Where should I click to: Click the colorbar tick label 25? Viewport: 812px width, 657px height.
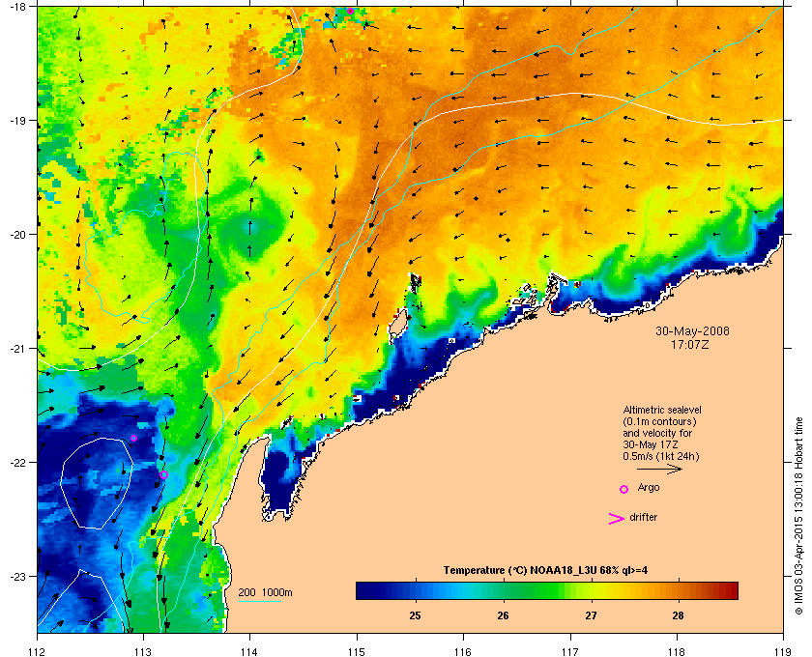coord(416,615)
